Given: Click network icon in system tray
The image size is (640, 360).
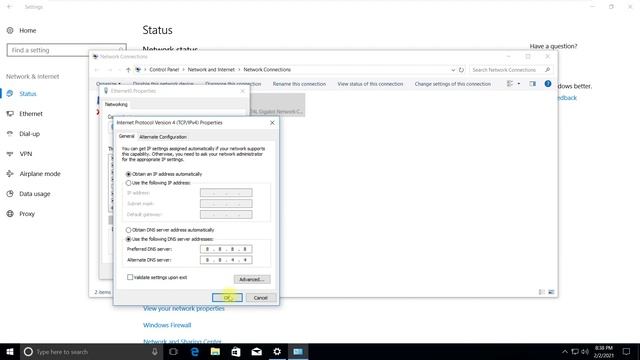Looking at the screenshot, I should click(x=575, y=352).
